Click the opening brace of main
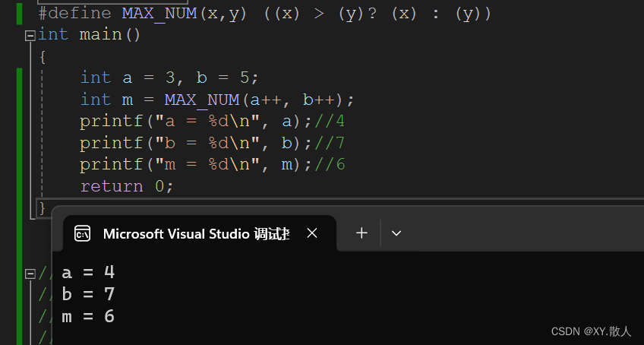 point(43,56)
